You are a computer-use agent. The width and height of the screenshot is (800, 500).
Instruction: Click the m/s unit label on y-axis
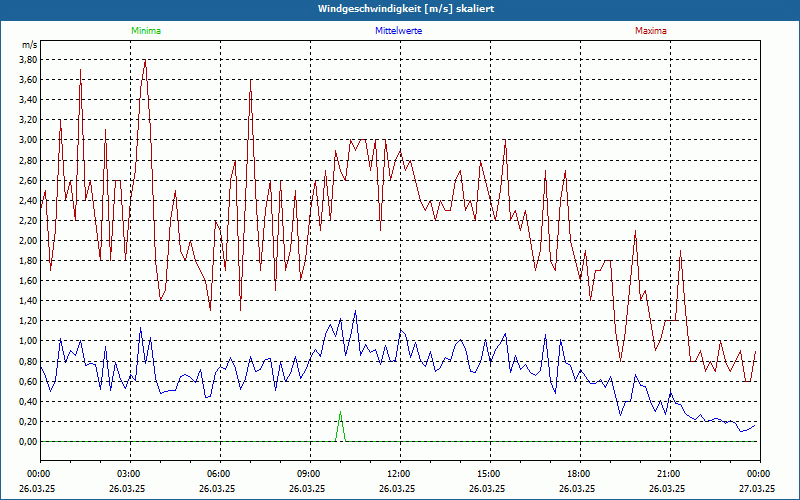(x=30, y=45)
